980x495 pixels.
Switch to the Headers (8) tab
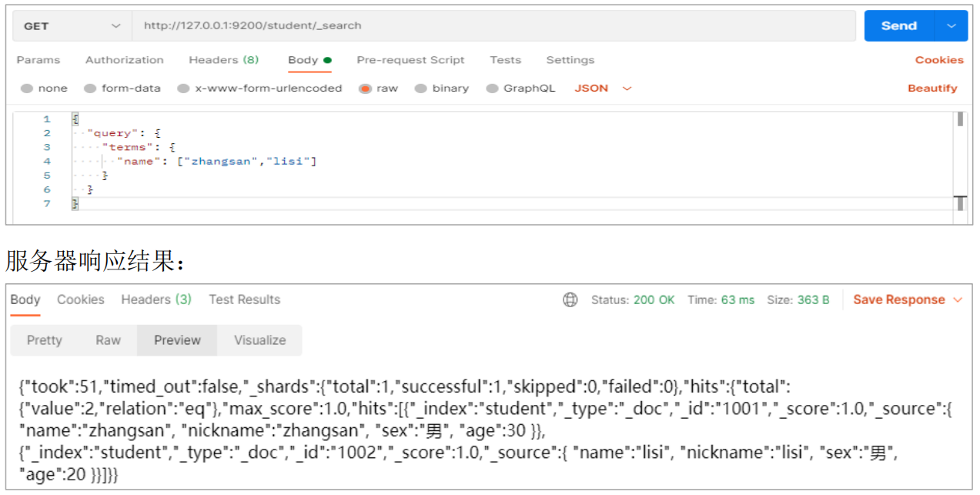point(223,60)
